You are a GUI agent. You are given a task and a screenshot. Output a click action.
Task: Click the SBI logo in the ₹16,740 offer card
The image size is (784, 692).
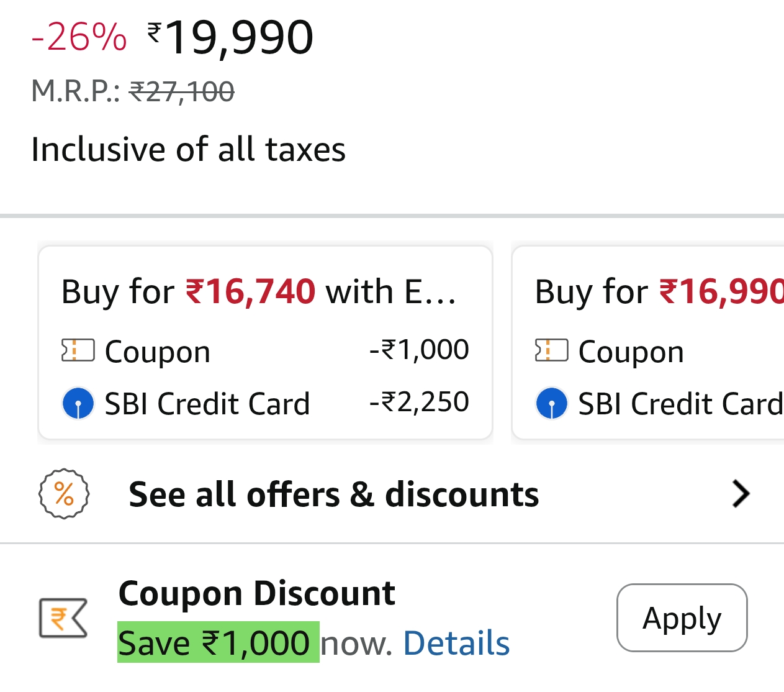pos(78,403)
